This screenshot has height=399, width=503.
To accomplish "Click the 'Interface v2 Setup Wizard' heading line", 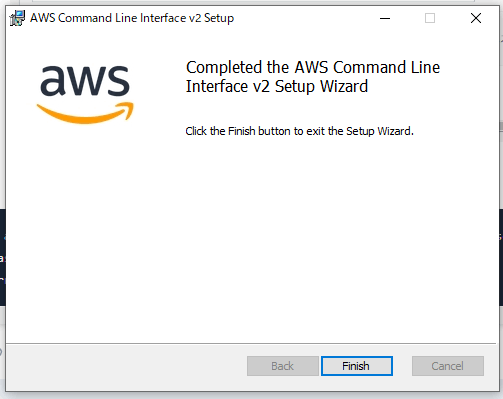I will pos(277,86).
